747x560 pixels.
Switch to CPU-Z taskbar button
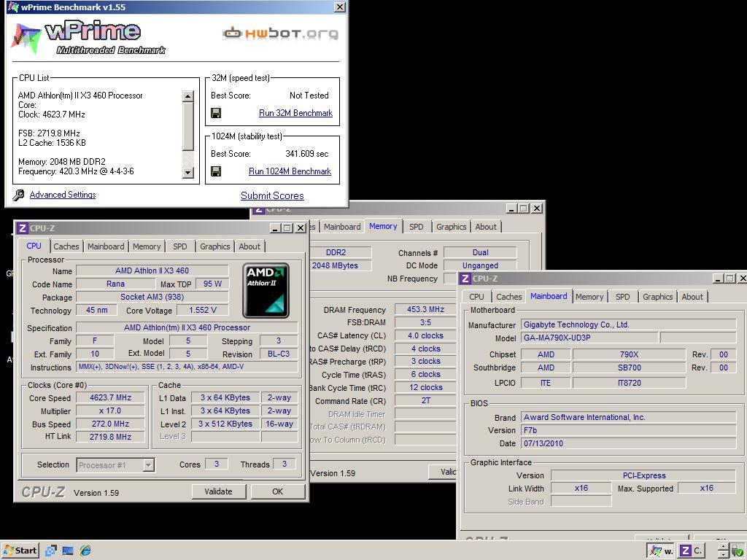click(x=692, y=551)
